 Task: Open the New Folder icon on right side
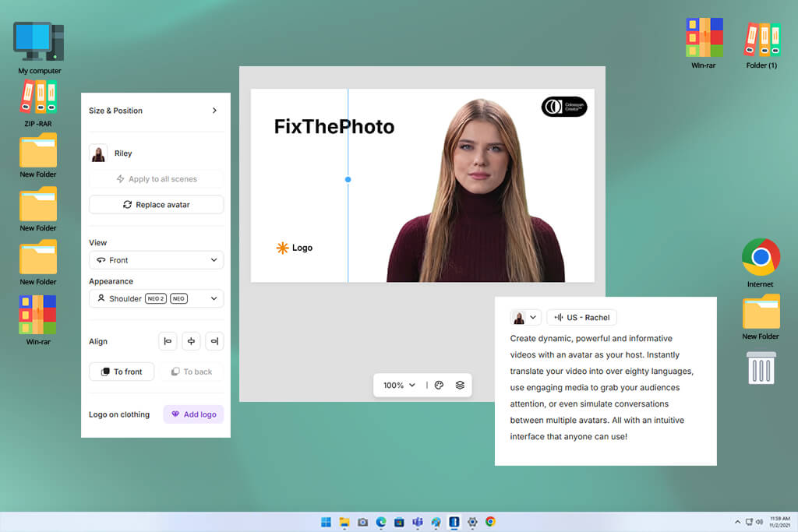[x=761, y=317]
